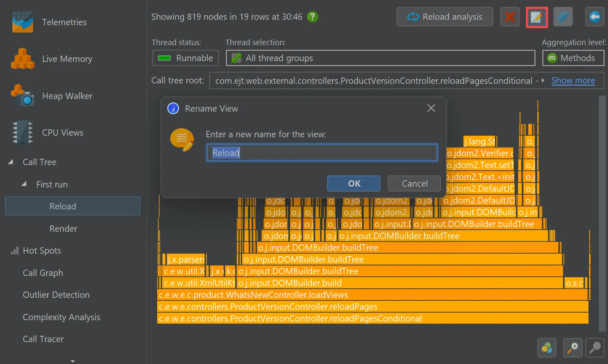608x364 pixels.
Task: Click o.jdom2.Verifier flame bar
Action: click(480, 153)
